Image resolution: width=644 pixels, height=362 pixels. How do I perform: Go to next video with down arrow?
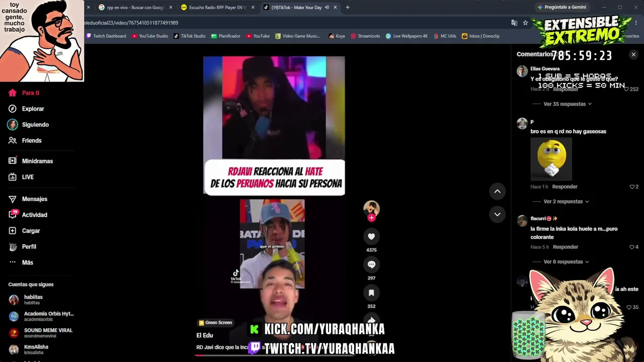coord(497,214)
